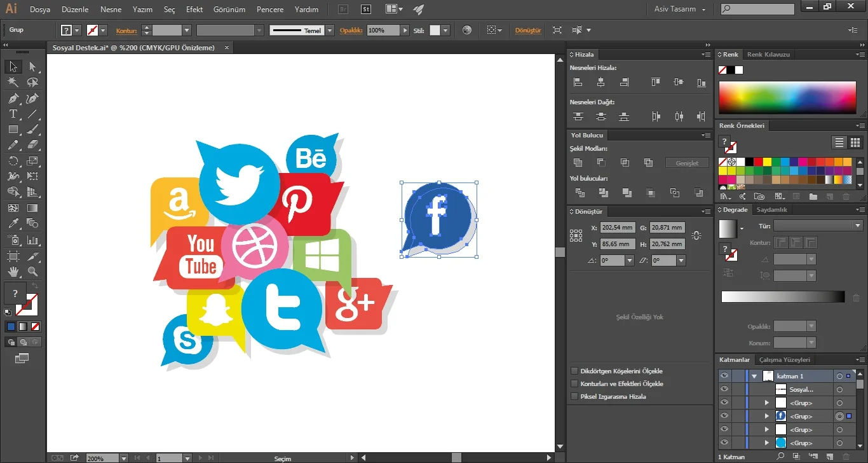Pick the Zoom magnifier tool

coord(32,272)
